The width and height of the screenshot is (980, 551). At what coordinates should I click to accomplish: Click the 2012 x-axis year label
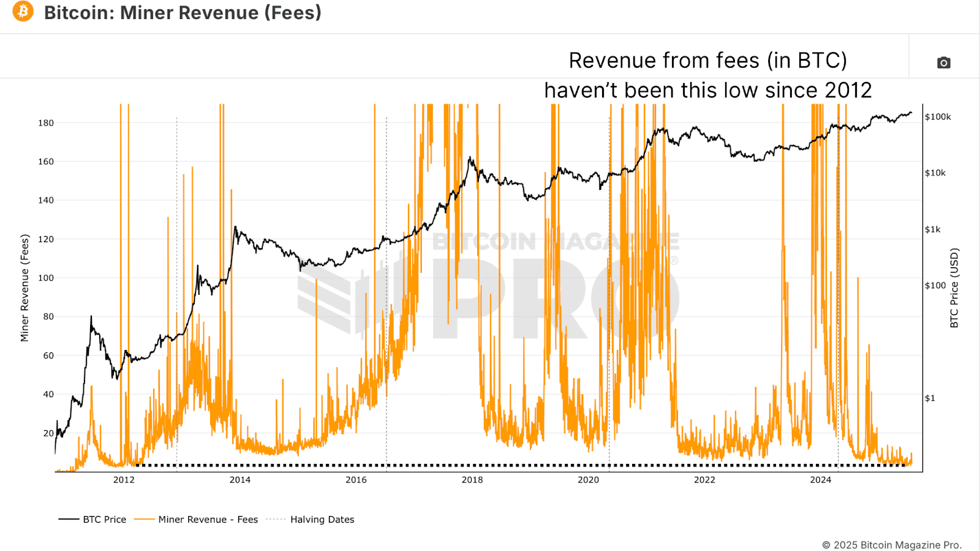pos(124,480)
